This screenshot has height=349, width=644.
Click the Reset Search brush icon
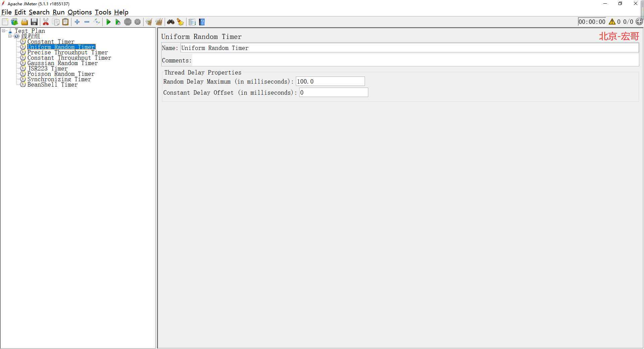(x=180, y=22)
